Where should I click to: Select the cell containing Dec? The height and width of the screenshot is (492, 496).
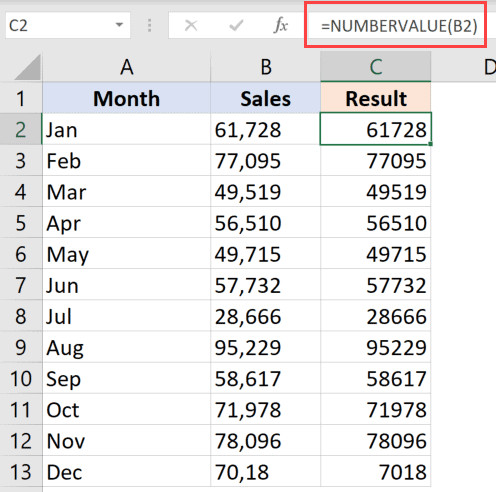[127, 472]
